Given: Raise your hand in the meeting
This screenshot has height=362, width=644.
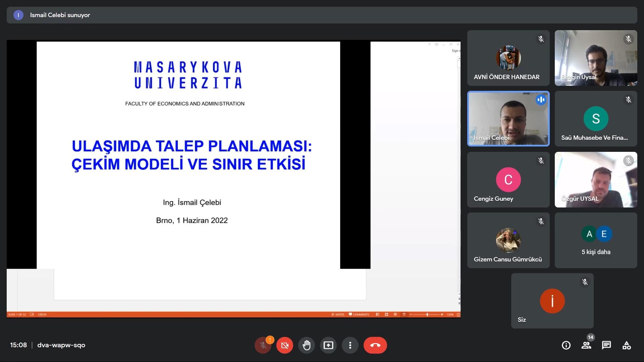Looking at the screenshot, I should tap(307, 345).
